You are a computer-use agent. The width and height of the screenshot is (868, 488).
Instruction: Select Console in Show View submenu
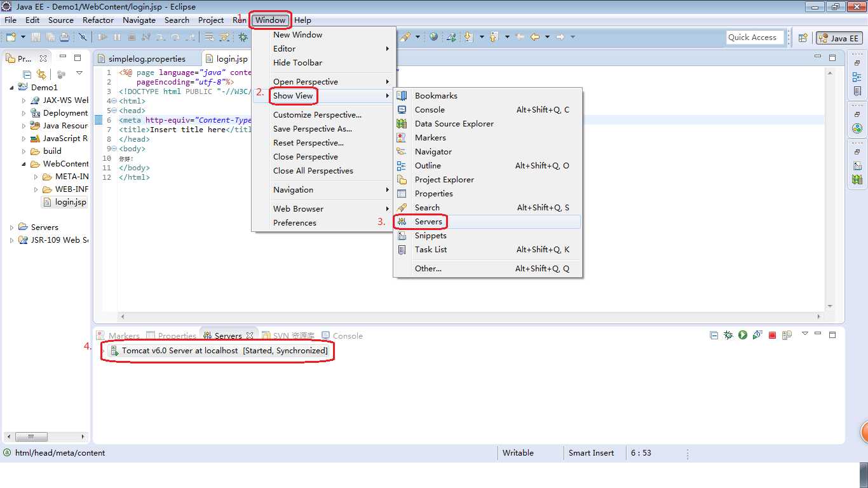[487, 109]
